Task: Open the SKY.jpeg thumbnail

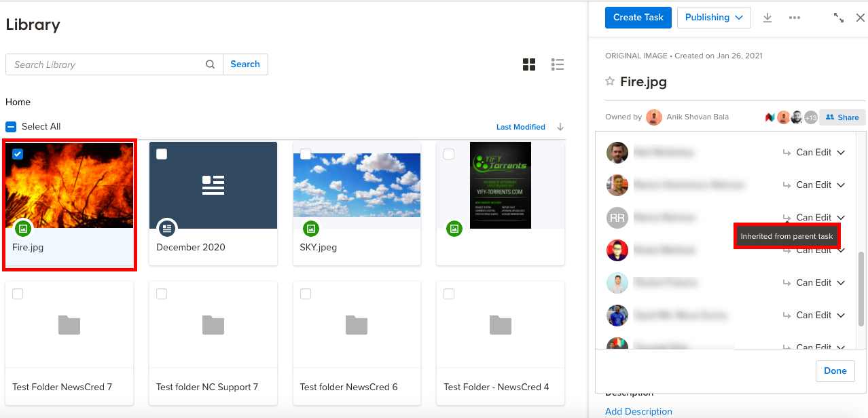Action: (x=357, y=185)
